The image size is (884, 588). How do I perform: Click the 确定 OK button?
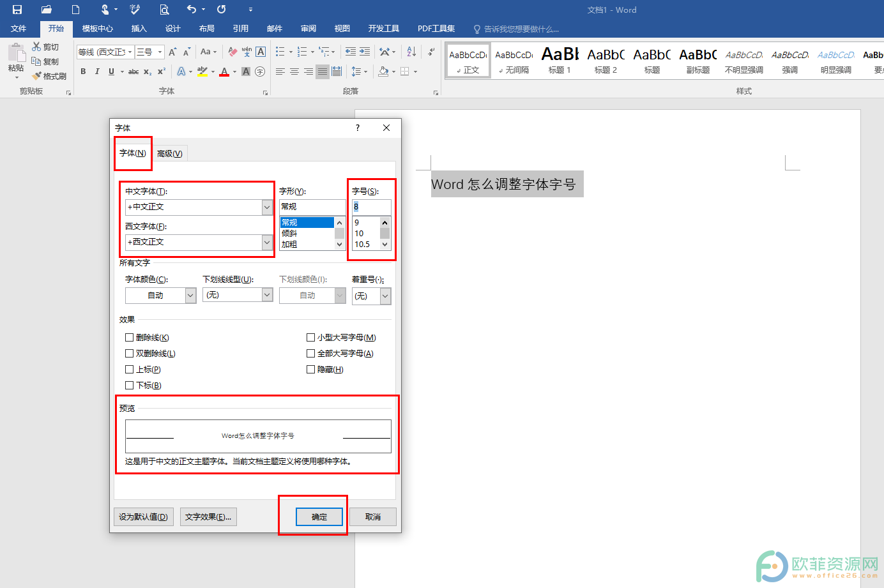[319, 517]
